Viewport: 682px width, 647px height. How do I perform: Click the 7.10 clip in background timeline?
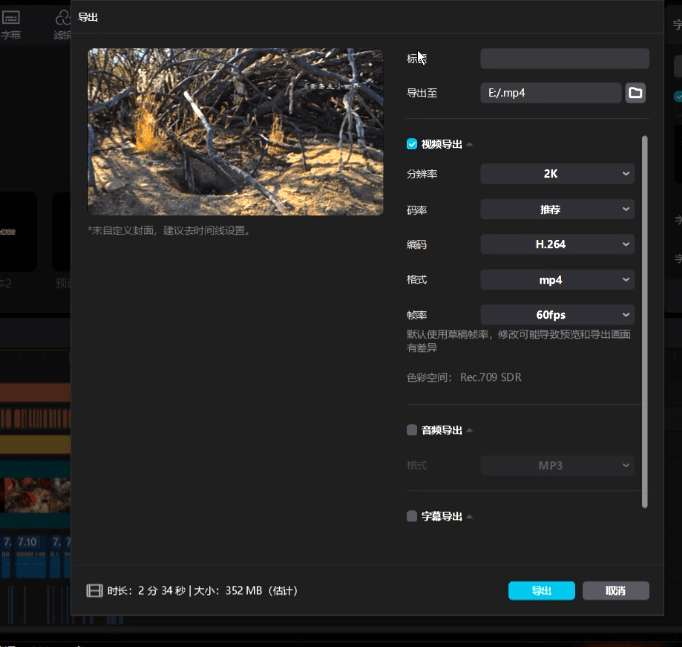(x=30, y=557)
